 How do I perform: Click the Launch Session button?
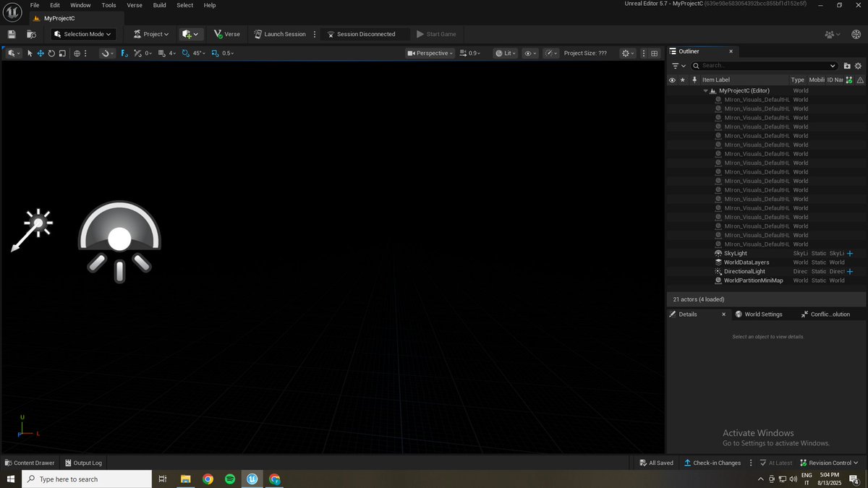pyautogui.click(x=280, y=34)
